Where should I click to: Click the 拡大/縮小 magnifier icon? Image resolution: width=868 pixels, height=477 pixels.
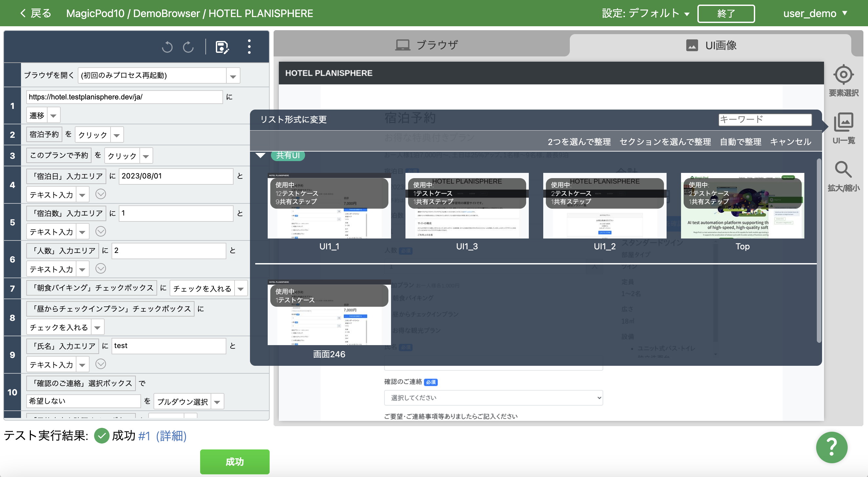click(x=843, y=169)
